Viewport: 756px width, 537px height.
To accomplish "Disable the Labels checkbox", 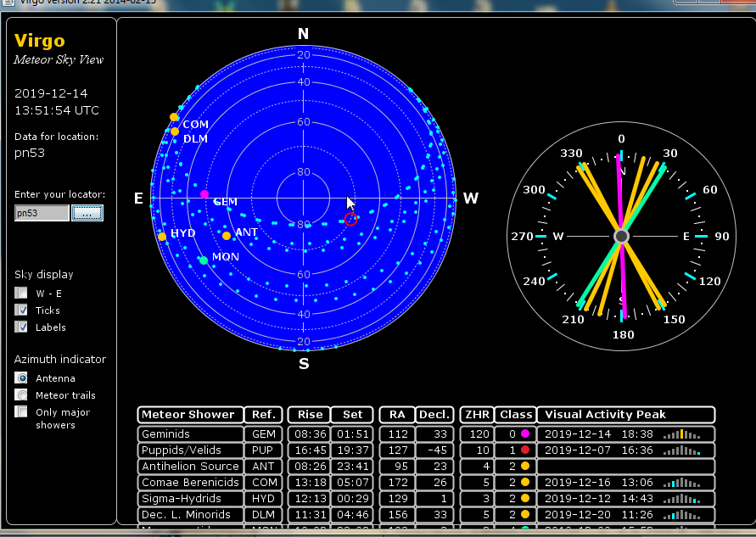I will [x=21, y=327].
